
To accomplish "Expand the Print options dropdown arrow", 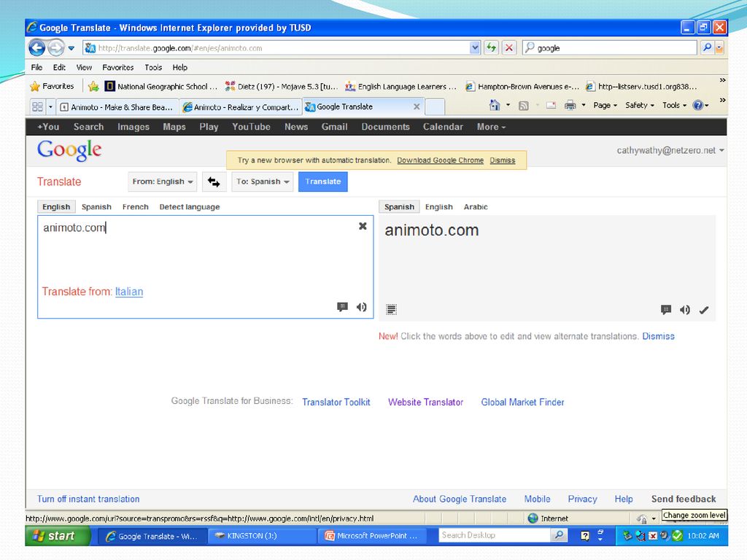I will pos(583,105).
